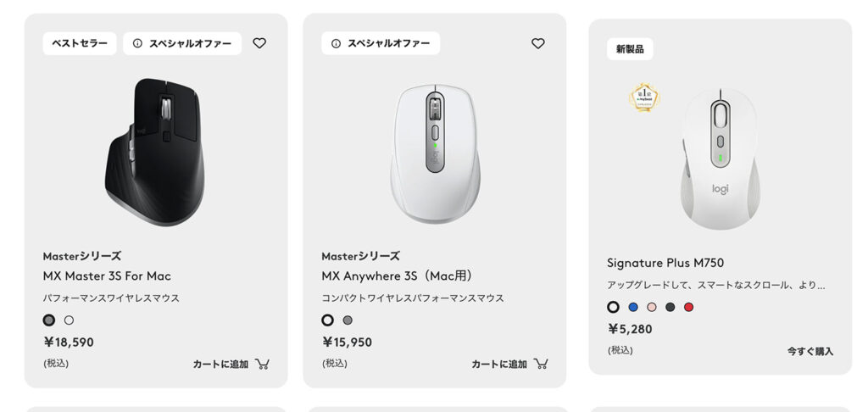Click 今すぐ購入 for Signature Plus M750
This screenshot has width=868, height=412.
(x=810, y=351)
